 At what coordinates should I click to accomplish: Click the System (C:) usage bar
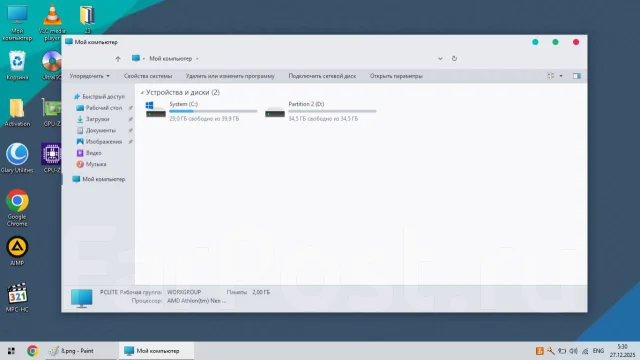coord(213,111)
